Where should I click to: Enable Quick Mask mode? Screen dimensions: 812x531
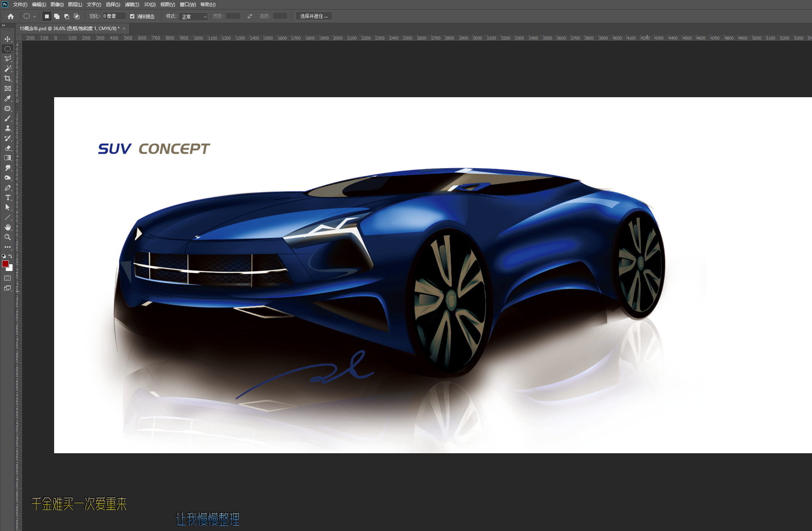point(8,278)
